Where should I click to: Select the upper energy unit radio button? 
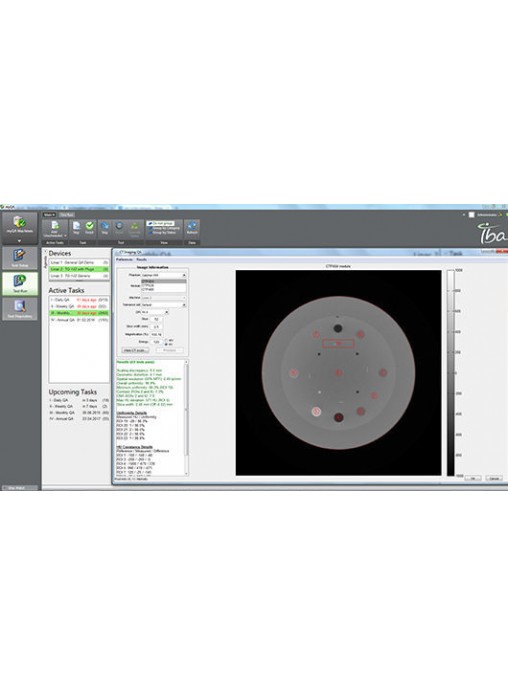(166, 340)
